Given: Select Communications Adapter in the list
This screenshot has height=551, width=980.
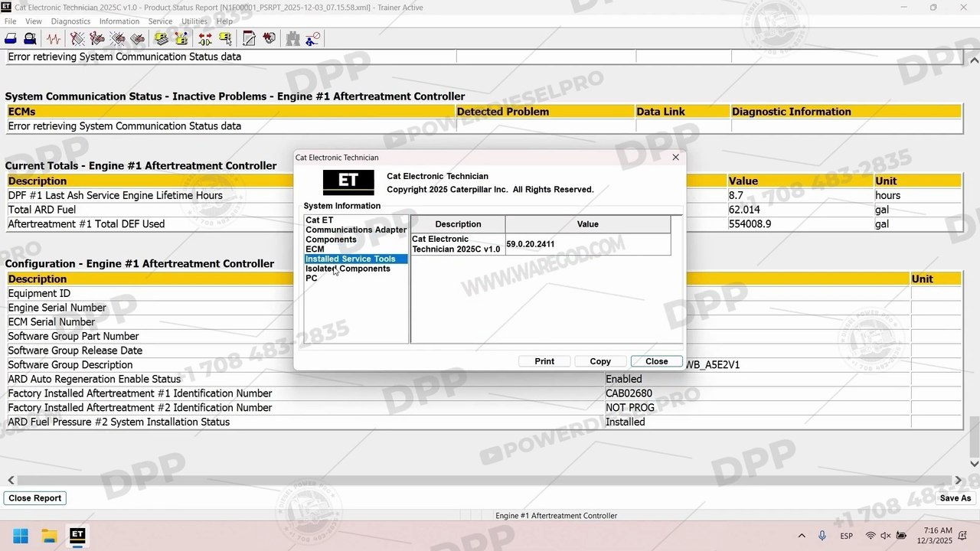Looking at the screenshot, I should pos(356,230).
